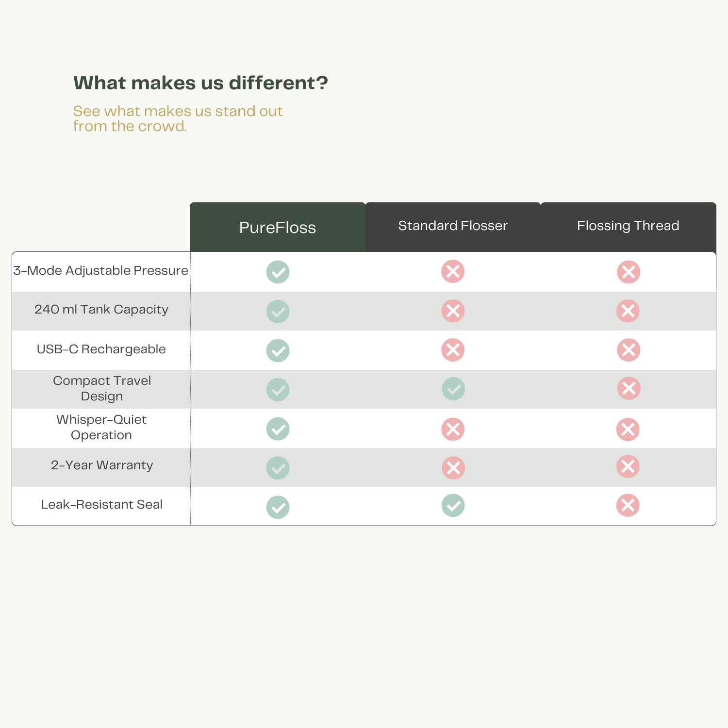Click the Whisper-Quiet Operation feature label
Image resolution: width=728 pixels, height=728 pixels.
pyautogui.click(x=101, y=427)
